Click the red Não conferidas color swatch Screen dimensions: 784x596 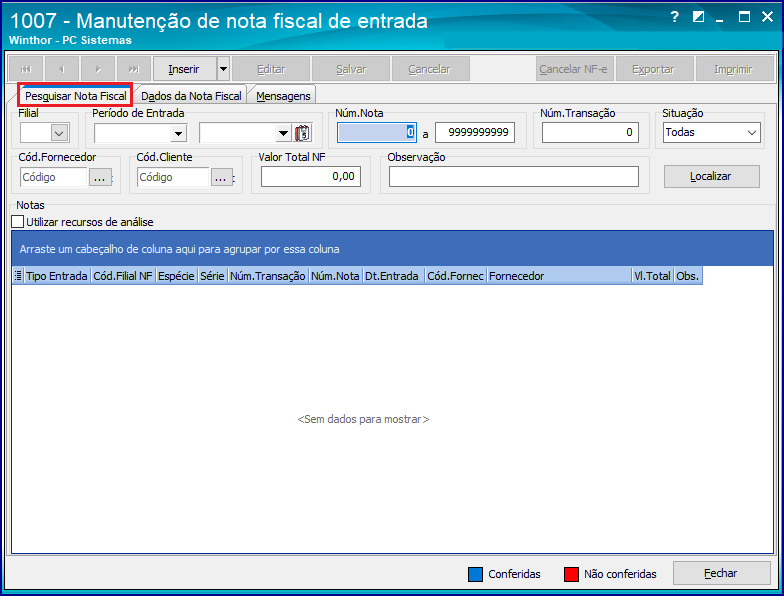pos(571,574)
